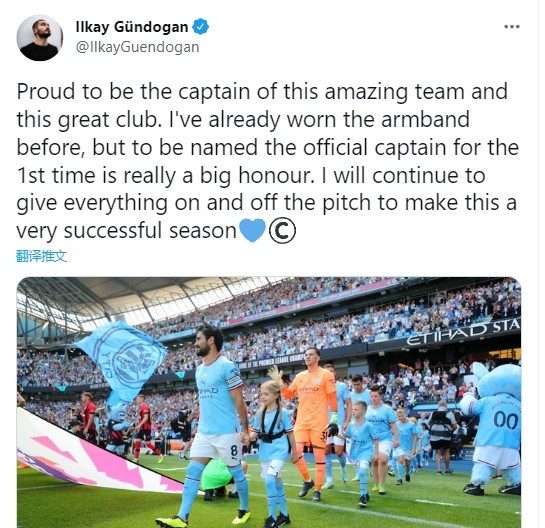Translate the tweet via the 翻译推文 link
Viewport: 545px width, 528px height.
(41, 256)
